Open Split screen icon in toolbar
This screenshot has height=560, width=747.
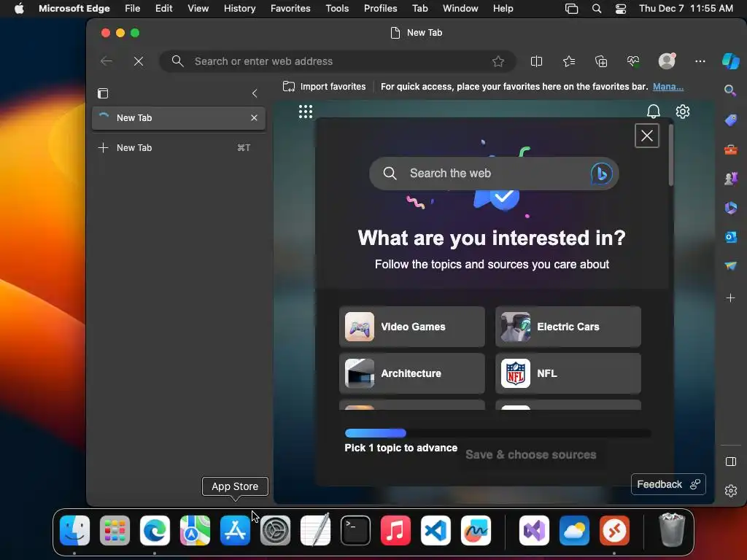tap(536, 61)
